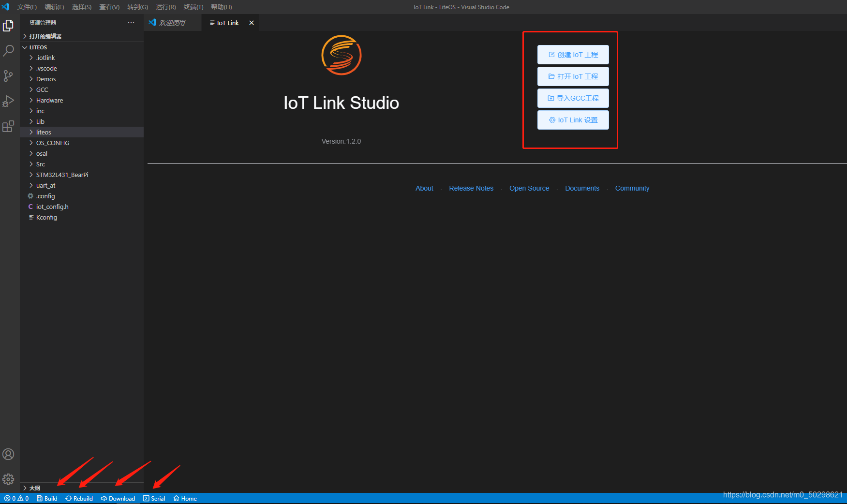847x504 pixels.
Task: Expand the uart_at folder
Action: click(82, 186)
